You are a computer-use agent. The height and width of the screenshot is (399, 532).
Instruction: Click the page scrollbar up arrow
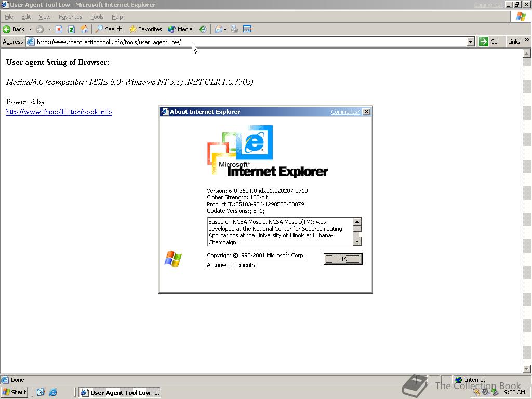click(x=527, y=54)
